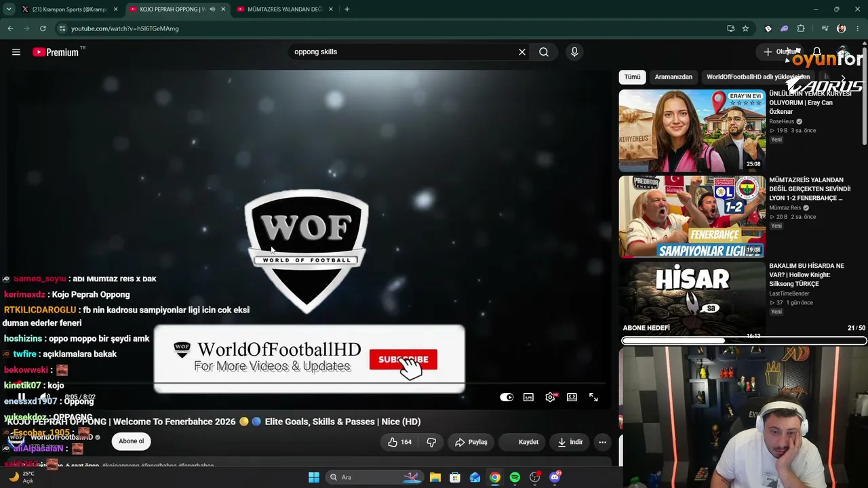The height and width of the screenshot is (488, 868).
Task: Mute the video player volume
Action: pyautogui.click(x=45, y=397)
